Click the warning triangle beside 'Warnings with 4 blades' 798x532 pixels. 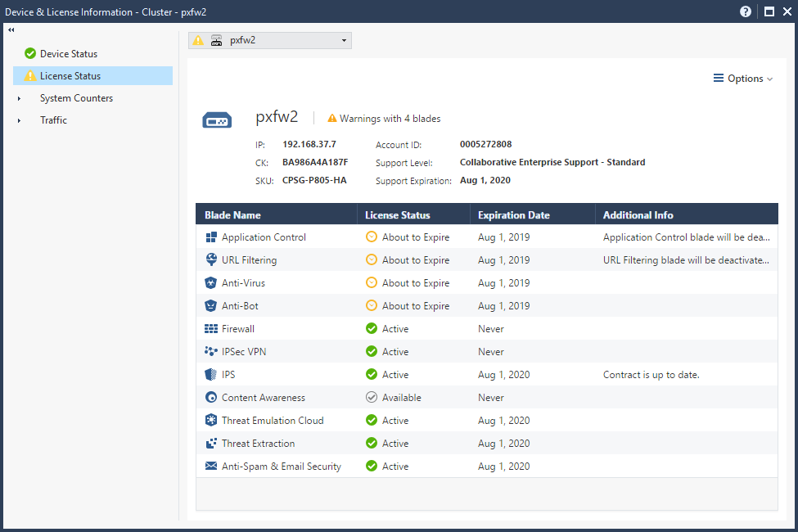[331, 118]
